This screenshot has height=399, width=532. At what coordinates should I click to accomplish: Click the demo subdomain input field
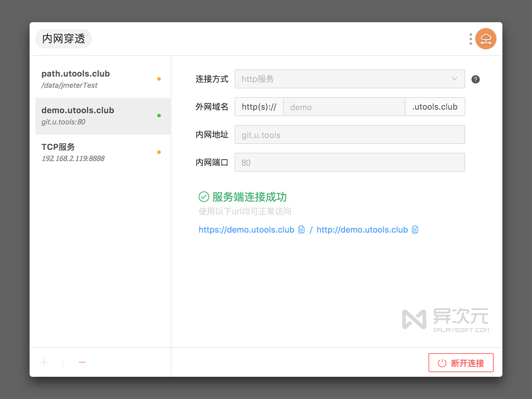click(x=344, y=107)
